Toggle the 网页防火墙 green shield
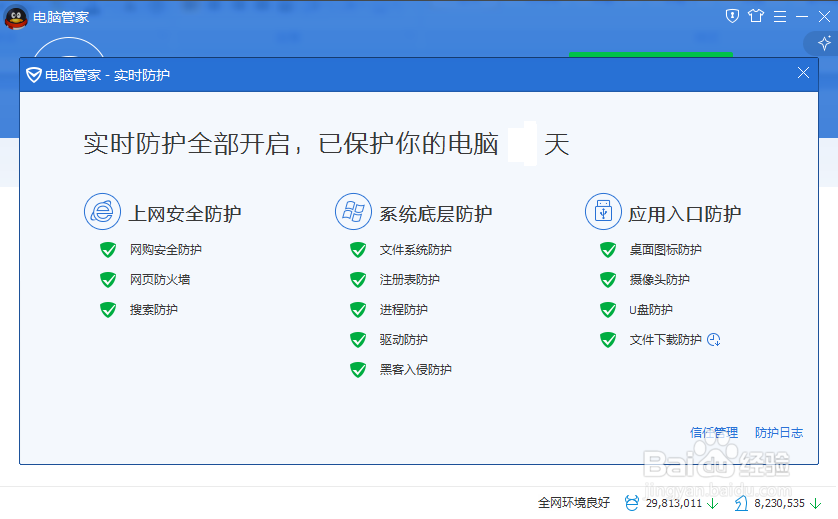 point(108,280)
